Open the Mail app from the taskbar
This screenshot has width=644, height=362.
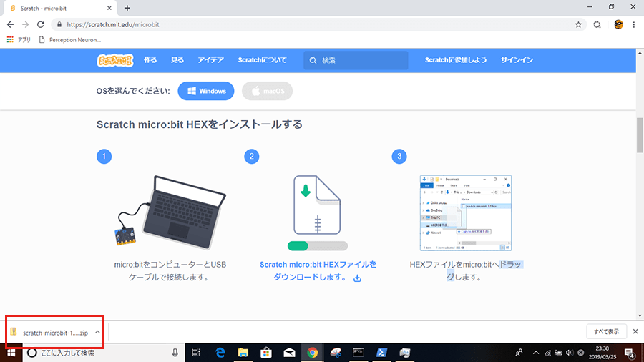[289, 353]
